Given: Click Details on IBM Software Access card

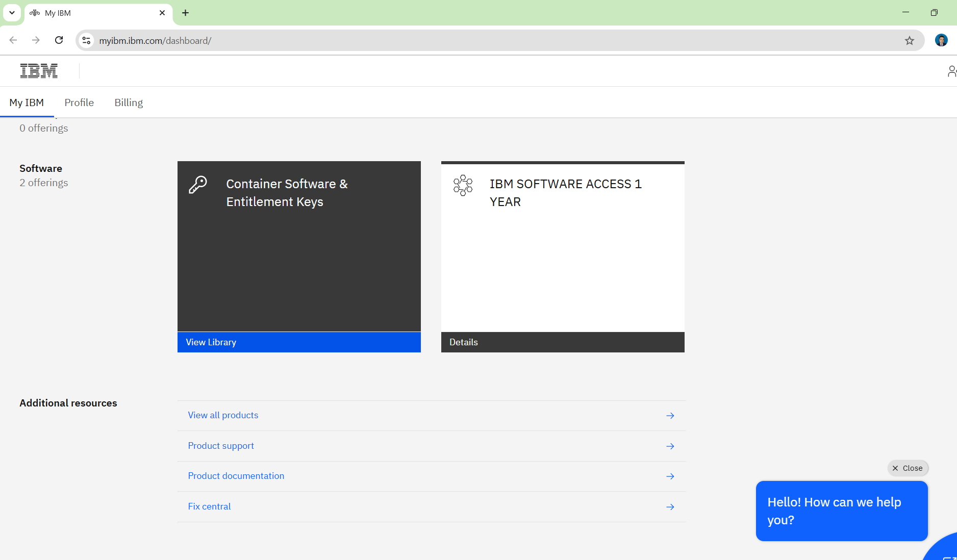Looking at the screenshot, I should pos(563,342).
